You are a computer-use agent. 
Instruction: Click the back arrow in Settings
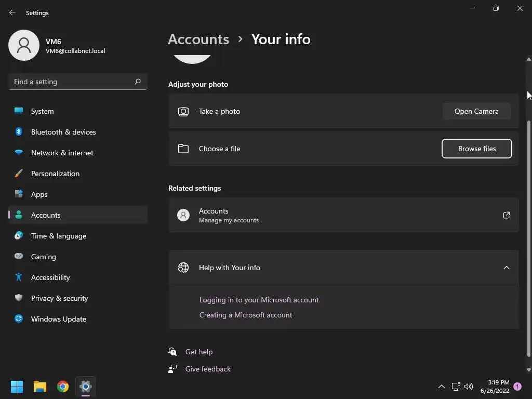coord(12,12)
